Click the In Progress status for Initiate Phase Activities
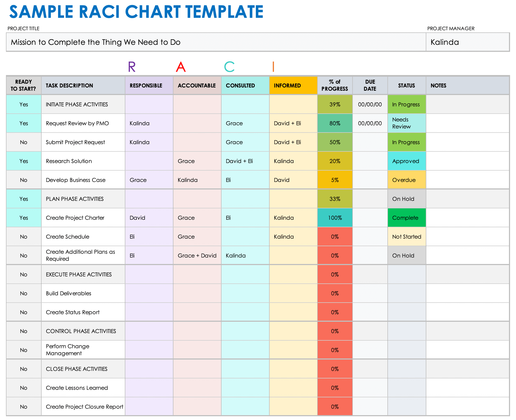 (406, 104)
